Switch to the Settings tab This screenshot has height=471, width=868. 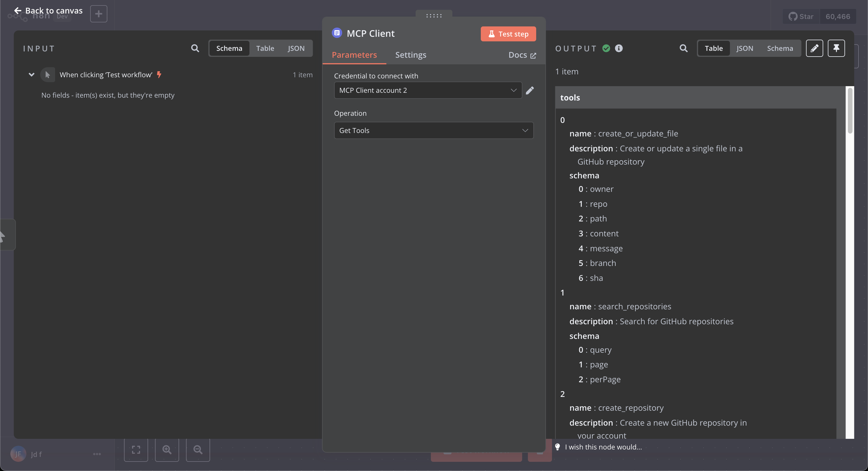click(410, 55)
